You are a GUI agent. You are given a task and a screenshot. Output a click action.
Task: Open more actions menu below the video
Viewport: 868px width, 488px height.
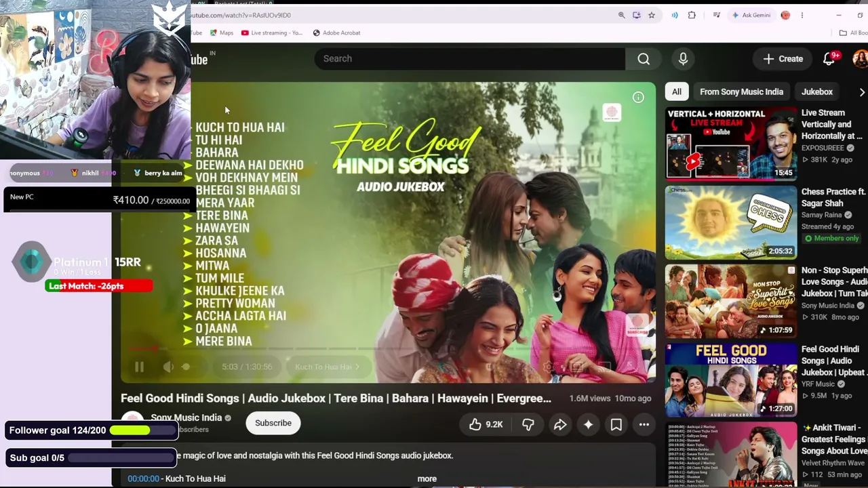tap(644, 424)
